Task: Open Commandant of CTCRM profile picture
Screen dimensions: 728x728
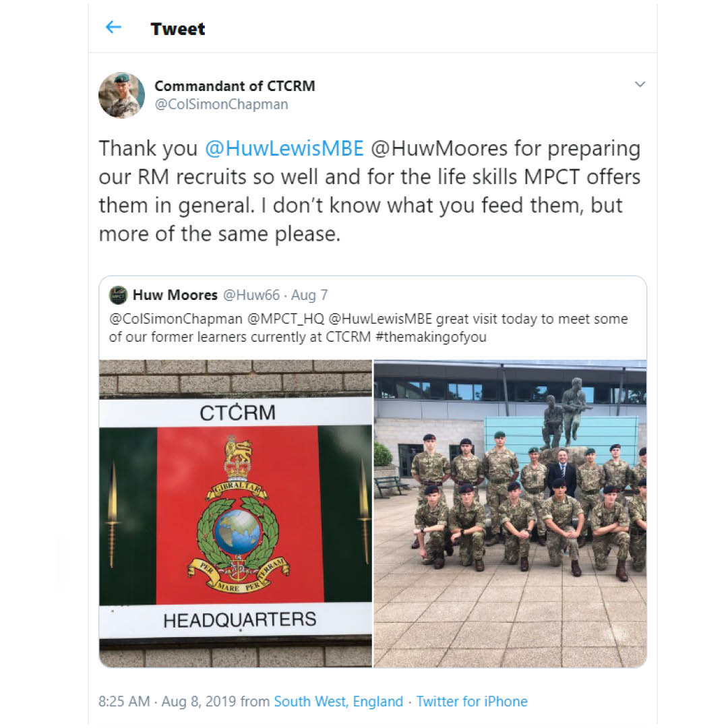Action: pyautogui.click(x=121, y=95)
